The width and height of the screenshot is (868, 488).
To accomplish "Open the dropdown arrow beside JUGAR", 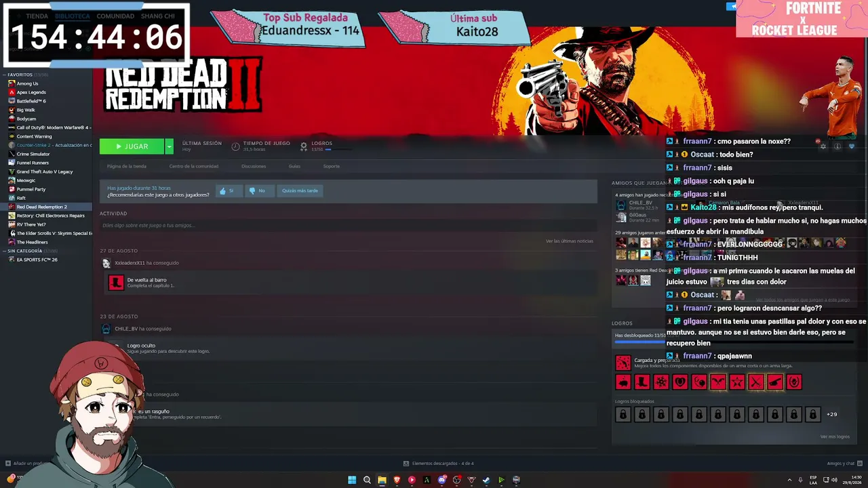I will click(x=169, y=146).
